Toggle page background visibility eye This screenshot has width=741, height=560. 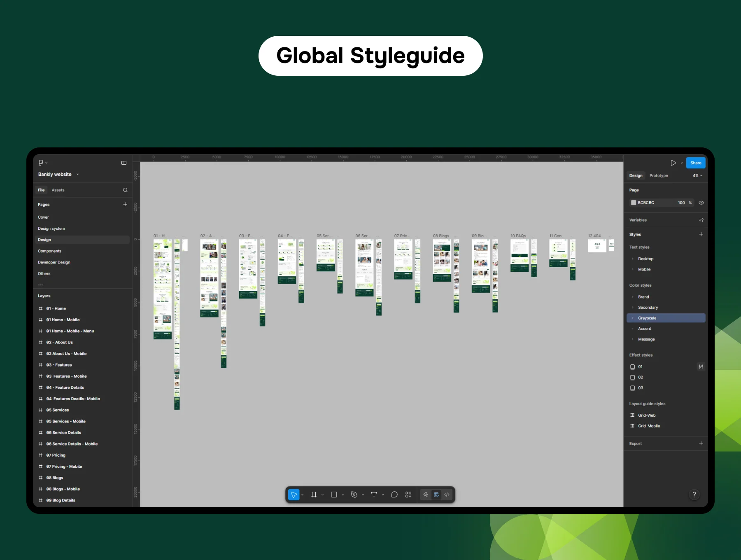701,203
